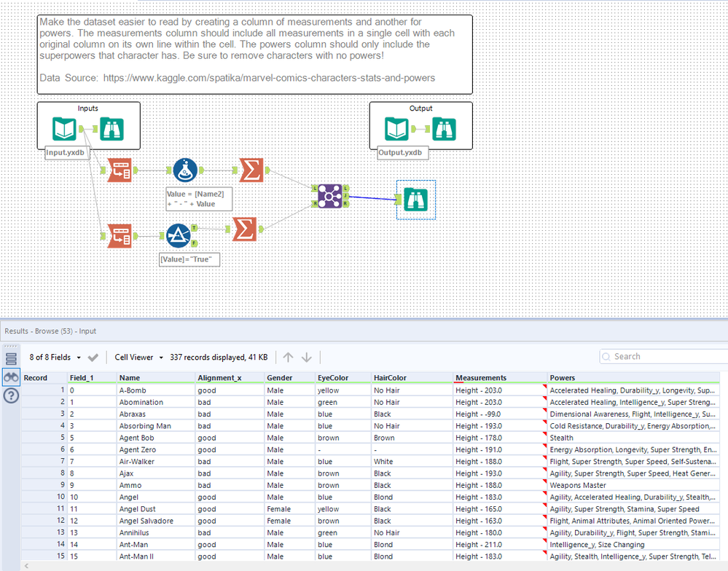Select the Output.yxdb Input Data tool
This screenshot has width=728, height=571.
click(x=396, y=129)
